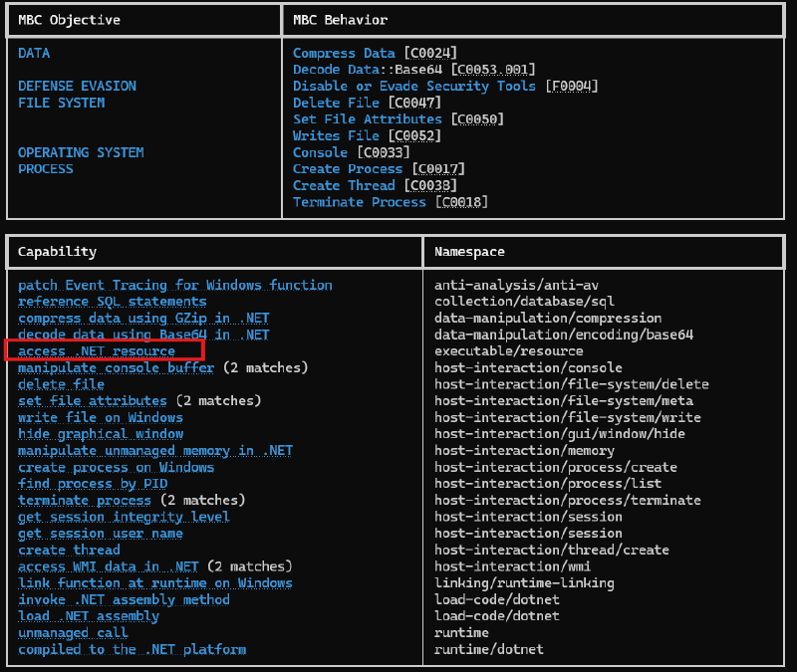Click the linking/runtime-linking namespace cell

pos(525,583)
